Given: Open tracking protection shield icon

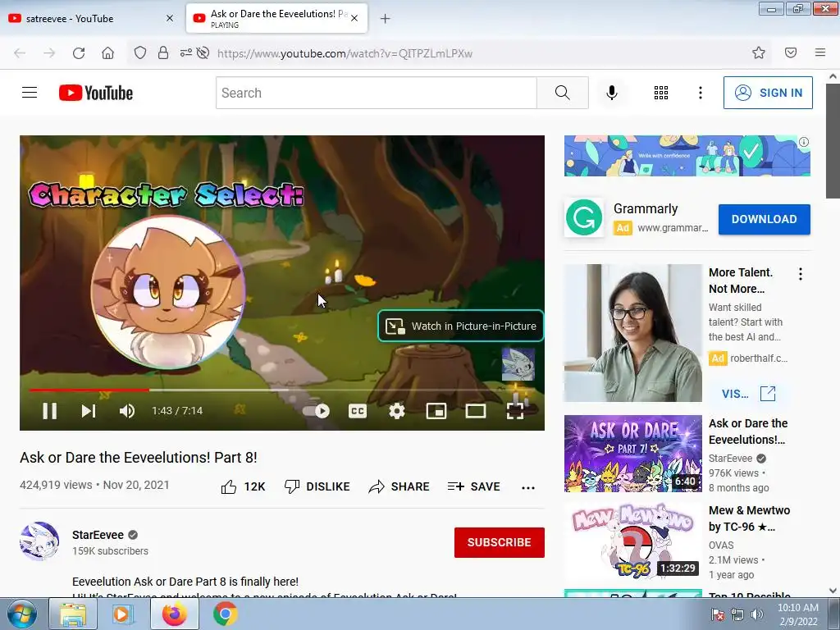Looking at the screenshot, I should [139, 53].
